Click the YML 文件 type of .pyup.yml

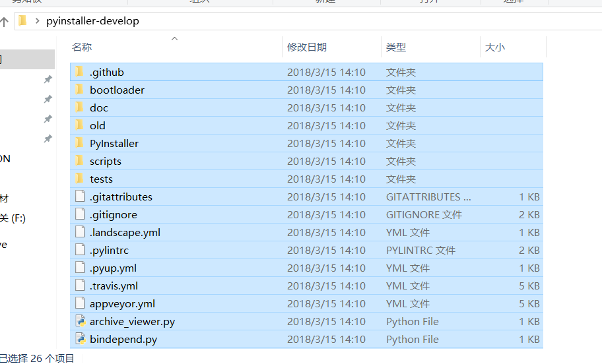point(408,268)
